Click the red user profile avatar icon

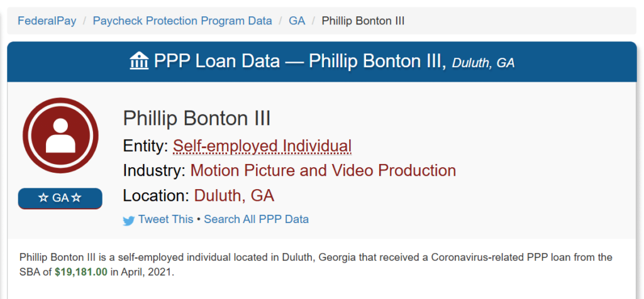[x=60, y=136]
